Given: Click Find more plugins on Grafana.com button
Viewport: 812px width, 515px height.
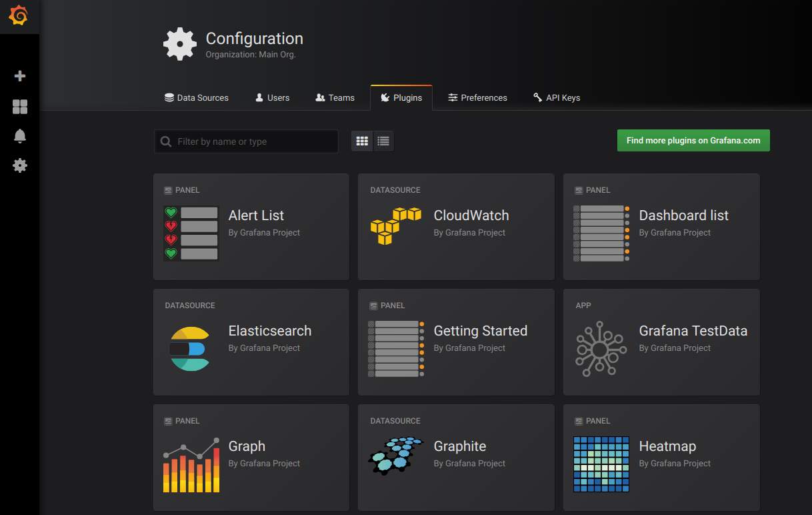Looking at the screenshot, I should 693,141.
